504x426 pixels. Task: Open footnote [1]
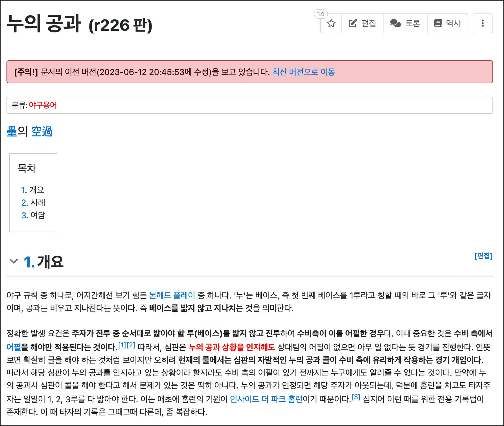[122, 345]
